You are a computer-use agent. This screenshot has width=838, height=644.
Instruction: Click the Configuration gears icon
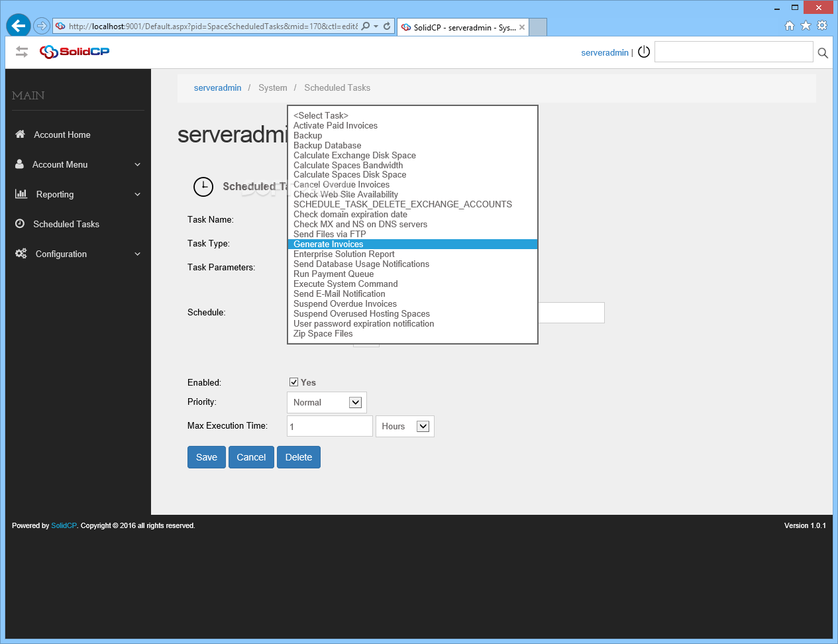click(21, 253)
